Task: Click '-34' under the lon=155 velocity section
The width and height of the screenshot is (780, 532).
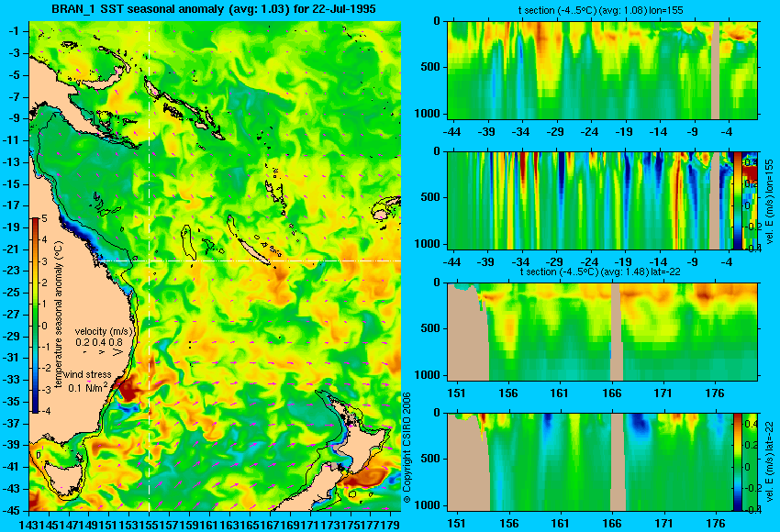Action: (x=521, y=261)
